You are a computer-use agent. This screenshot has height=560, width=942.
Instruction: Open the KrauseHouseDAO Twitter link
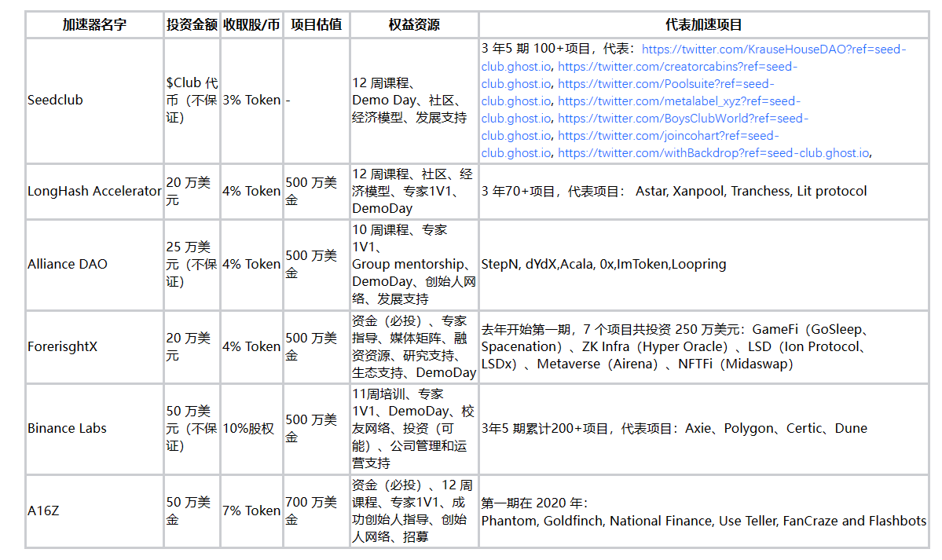(x=774, y=49)
